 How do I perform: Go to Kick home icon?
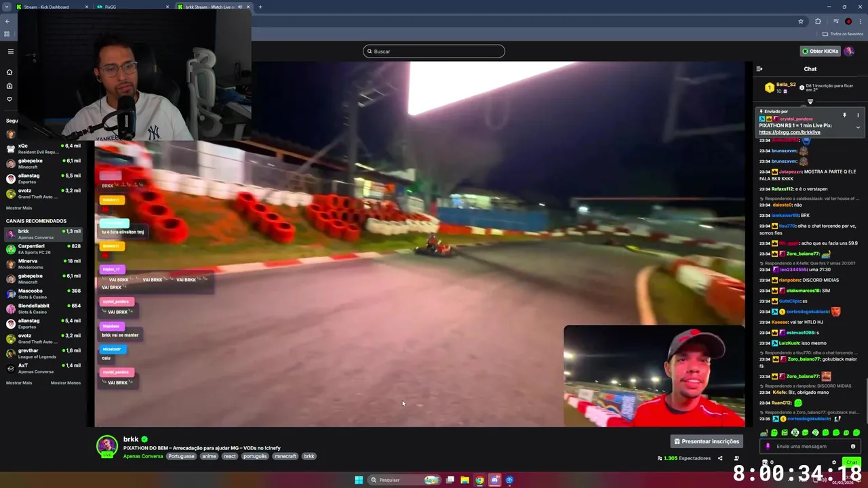pyautogui.click(x=9, y=72)
